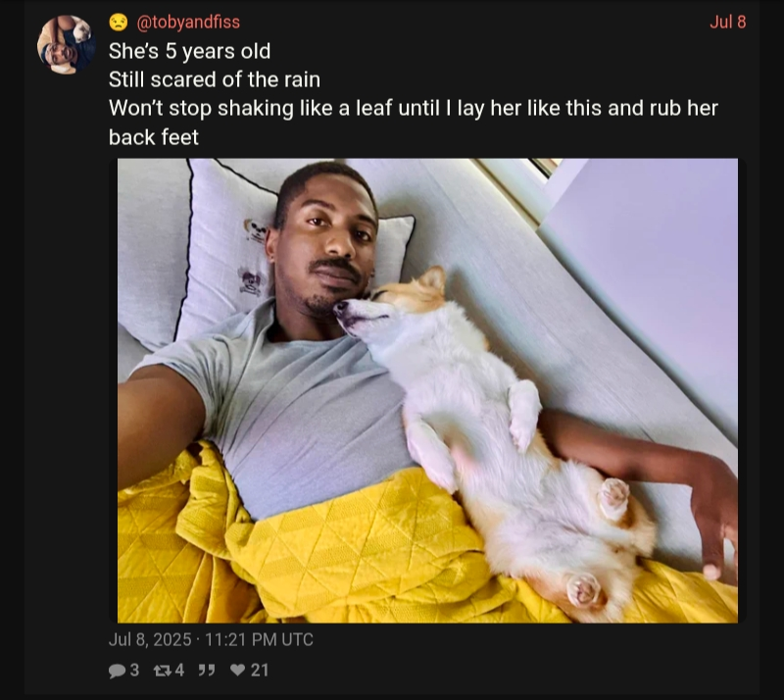
Task: Click the heart likes icon
Action: tap(237, 671)
